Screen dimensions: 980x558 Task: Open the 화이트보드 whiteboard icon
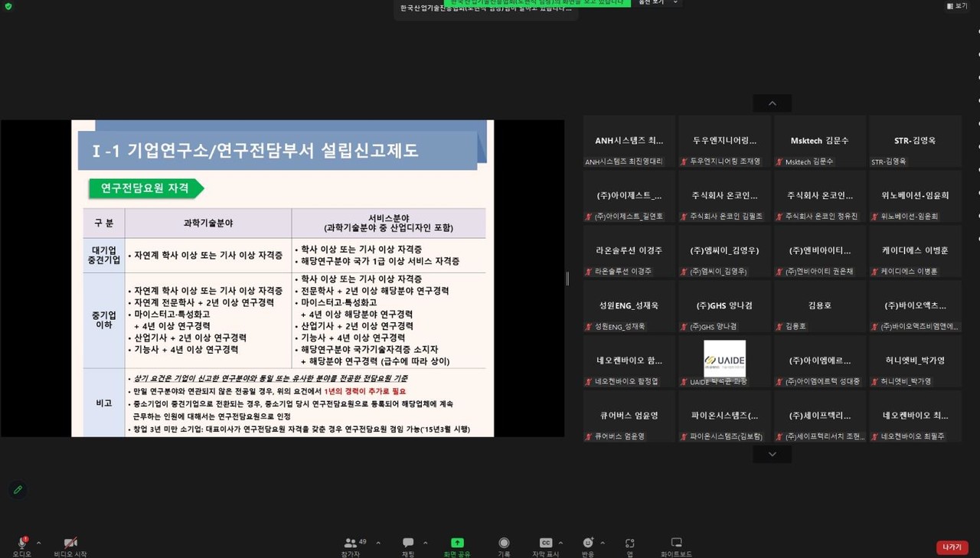676,543
